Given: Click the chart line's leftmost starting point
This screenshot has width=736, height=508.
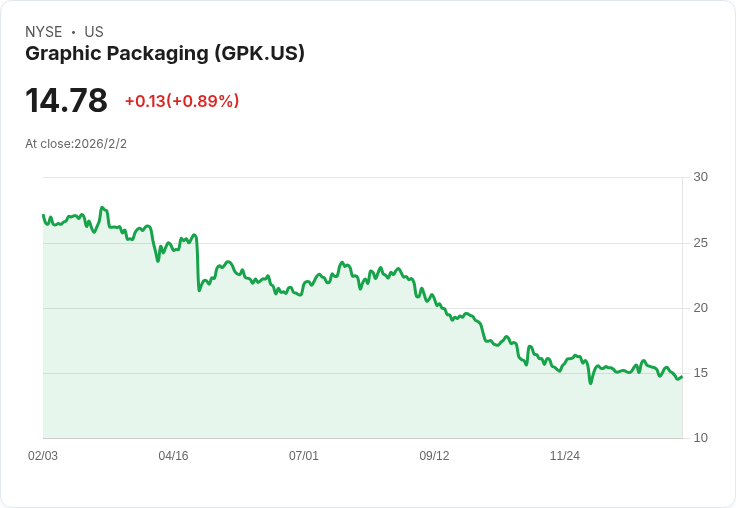Looking at the screenshot, I should (44, 215).
